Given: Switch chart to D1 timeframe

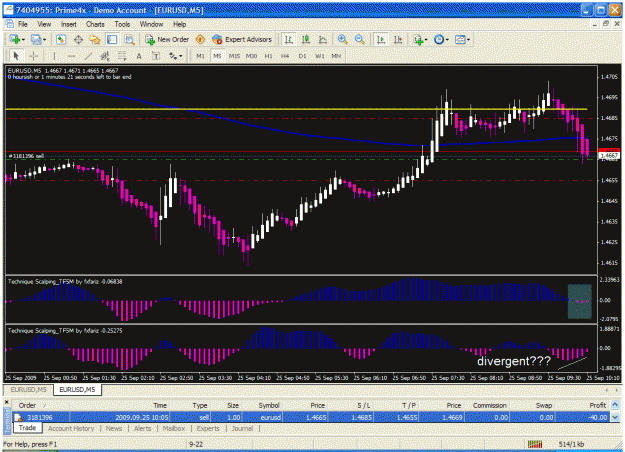Looking at the screenshot, I should point(303,56).
